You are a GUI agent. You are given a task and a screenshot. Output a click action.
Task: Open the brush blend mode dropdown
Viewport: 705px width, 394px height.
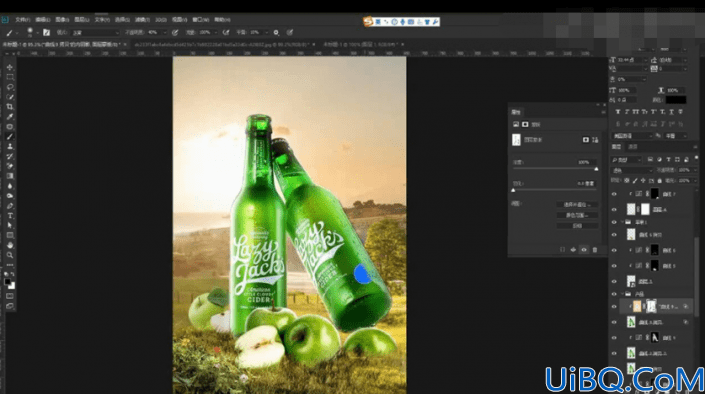95,32
